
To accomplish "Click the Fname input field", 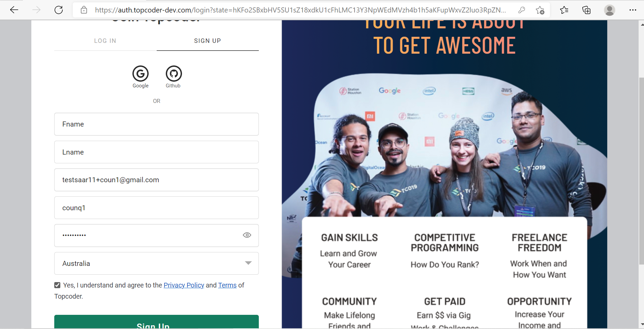I will tap(156, 124).
